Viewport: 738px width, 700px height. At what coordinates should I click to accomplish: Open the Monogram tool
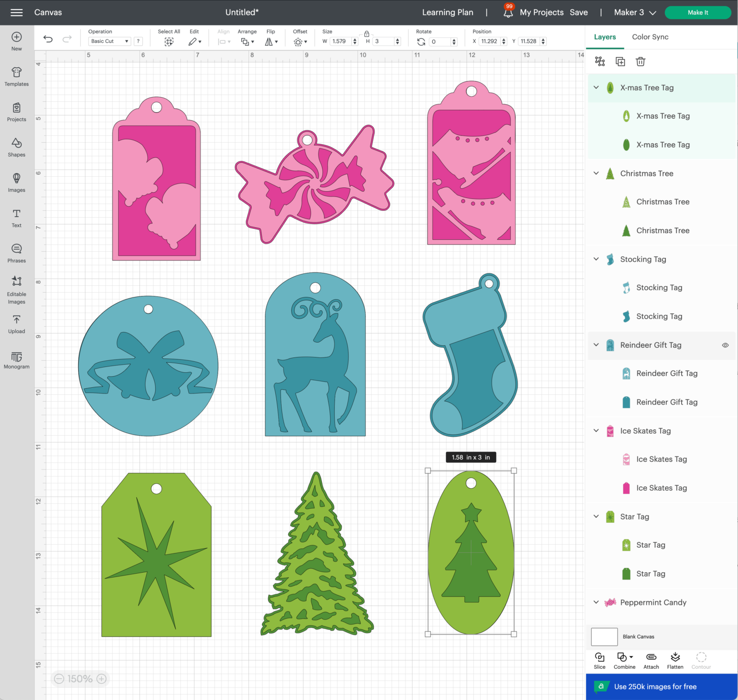(16, 359)
